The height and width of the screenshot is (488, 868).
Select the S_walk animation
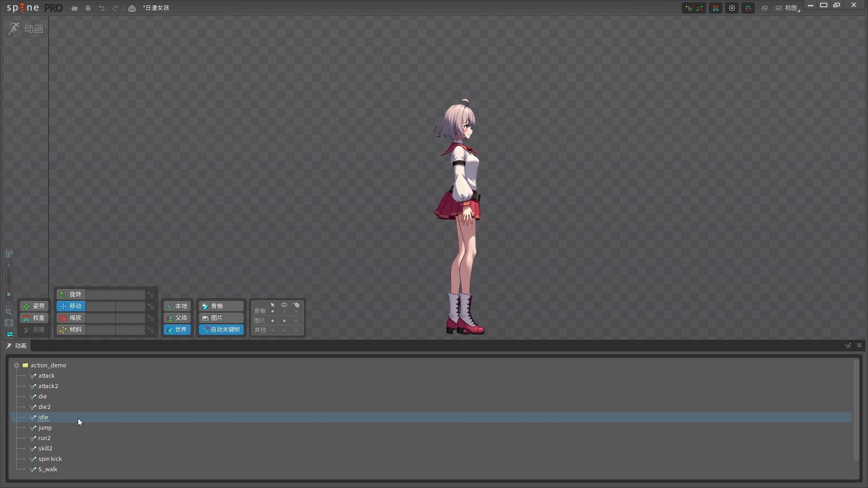coord(47,470)
